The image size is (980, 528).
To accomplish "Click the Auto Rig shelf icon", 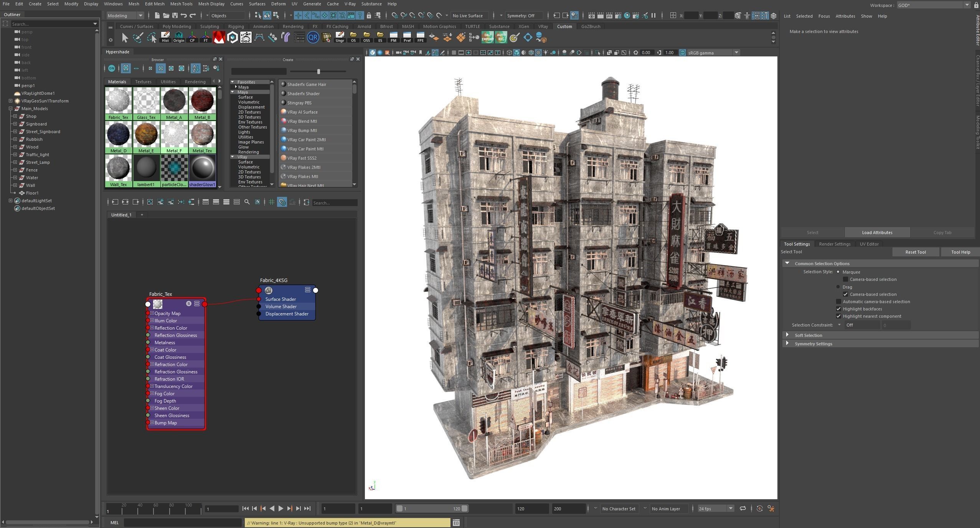I will pyautogui.click(x=501, y=37).
